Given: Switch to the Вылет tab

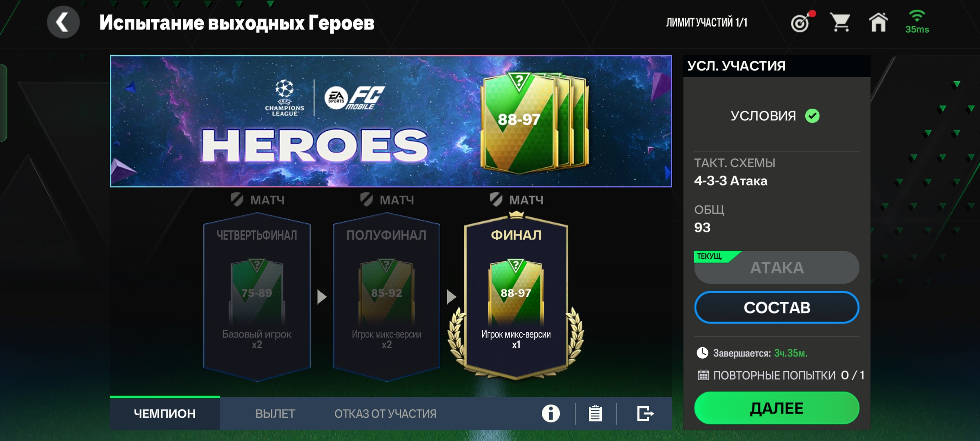Looking at the screenshot, I should [275, 413].
